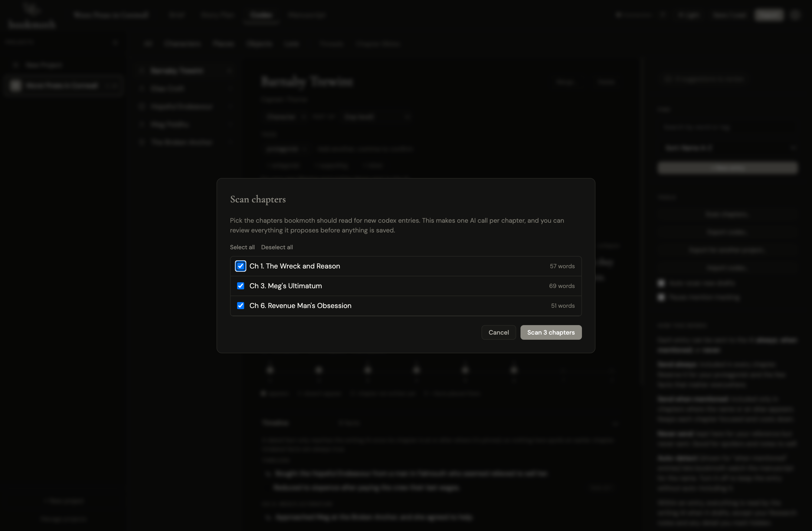Uncheck Ch 3. Meg's Ultimatum checkbox
This screenshot has height=531, width=812.
(241, 286)
